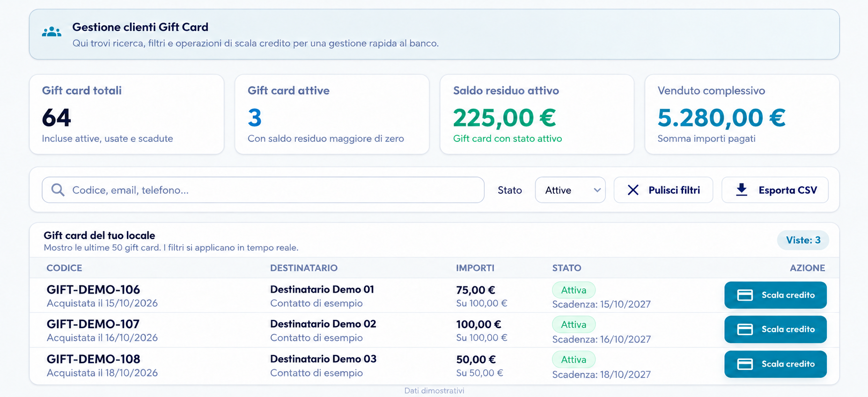The width and height of the screenshot is (868, 397).
Task: Clear filters with Pulisci filtri button
Action: (663, 190)
